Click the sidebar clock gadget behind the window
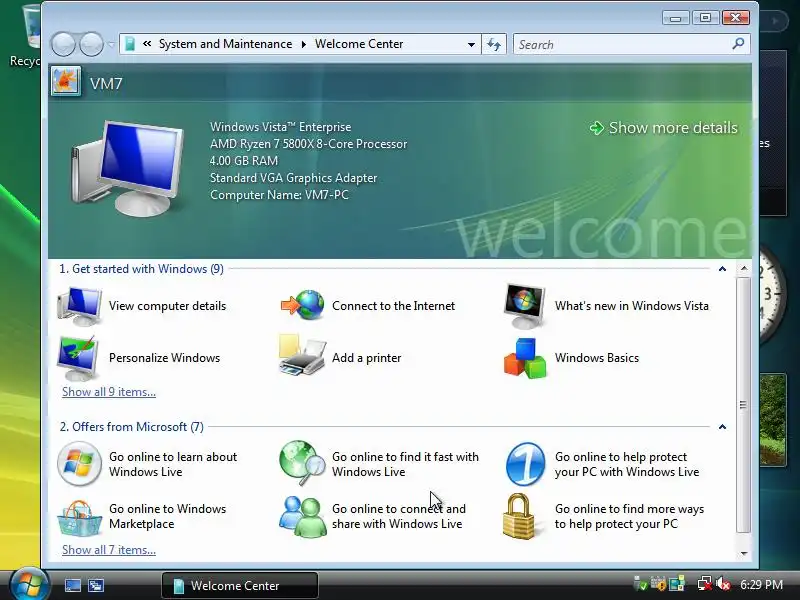The width and height of the screenshot is (800, 600). 773,293
